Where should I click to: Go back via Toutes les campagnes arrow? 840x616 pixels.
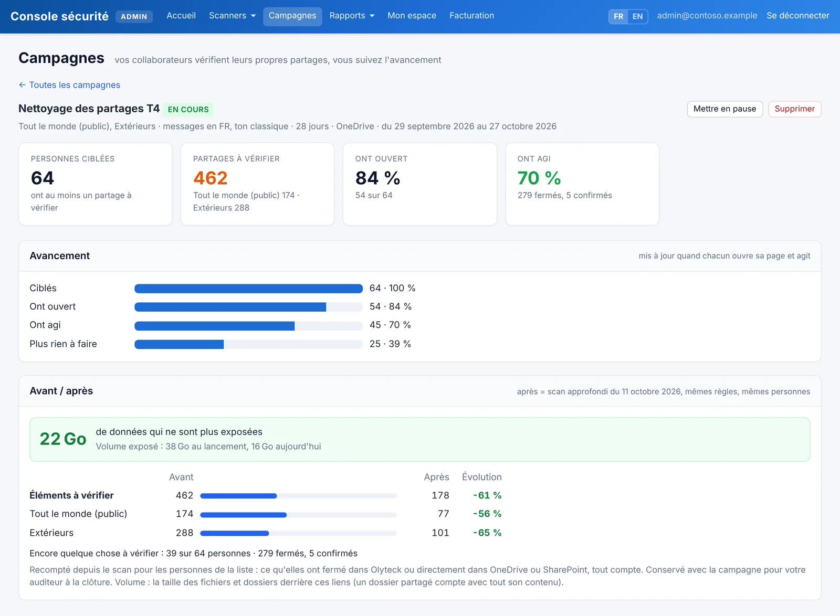pyautogui.click(x=69, y=85)
